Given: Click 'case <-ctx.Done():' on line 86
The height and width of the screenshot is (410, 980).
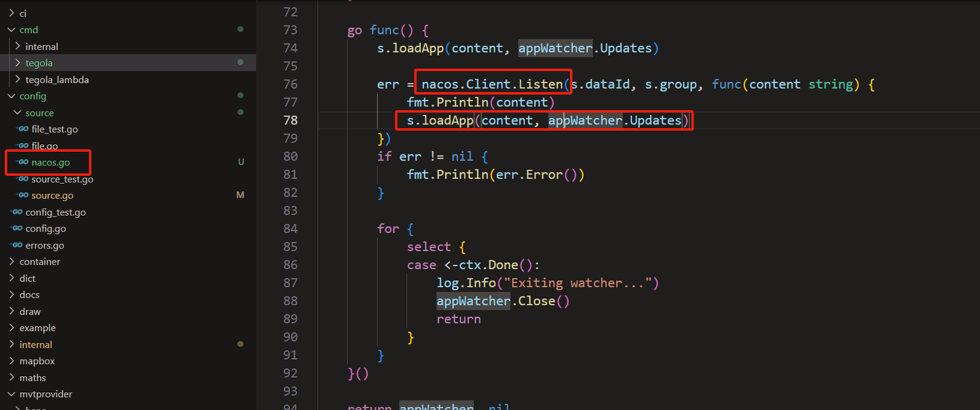Looking at the screenshot, I should 473,265.
